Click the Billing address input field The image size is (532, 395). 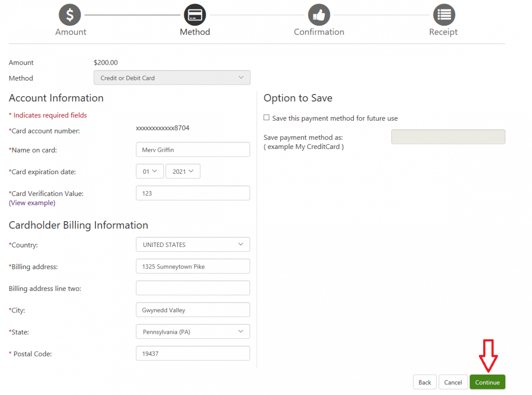193,266
